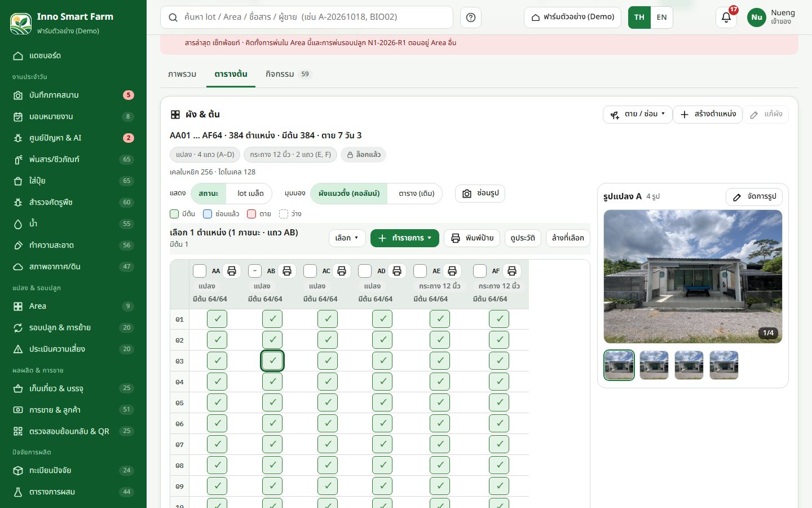Open ตรวจสอบย้อนกลับ & QR page
The height and width of the screenshot is (508, 812).
73,431
